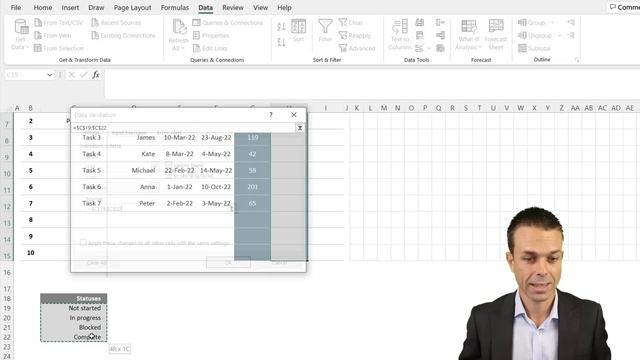The width and height of the screenshot is (640, 360).
Task: Sort A to Z ascending icon
Action: [x=281, y=27]
